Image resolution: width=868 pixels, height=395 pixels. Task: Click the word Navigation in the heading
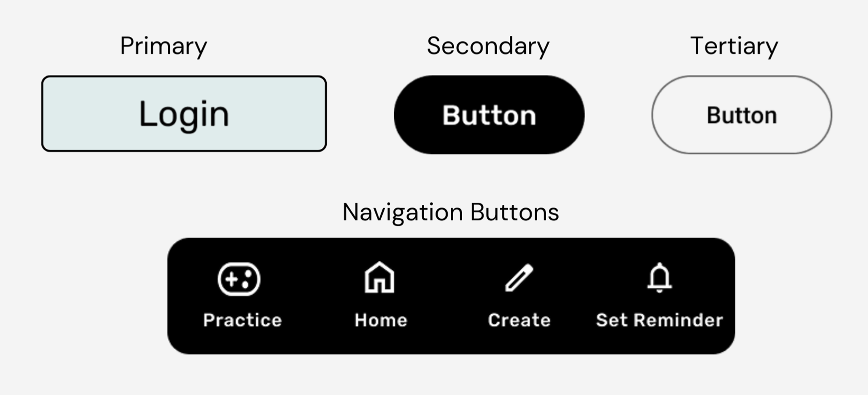tap(403, 212)
